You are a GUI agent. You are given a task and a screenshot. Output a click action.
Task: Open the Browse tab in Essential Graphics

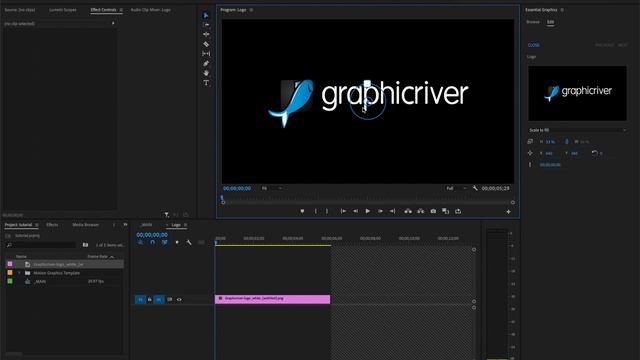click(x=533, y=22)
